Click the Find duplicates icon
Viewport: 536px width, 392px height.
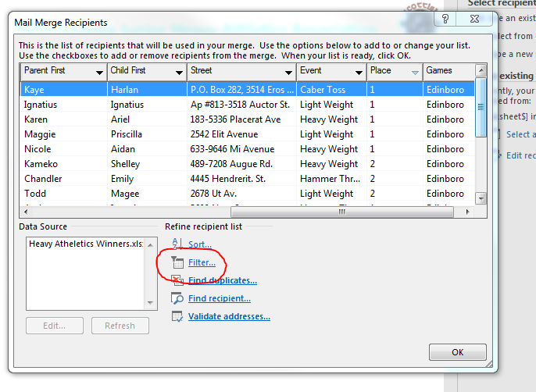click(177, 281)
